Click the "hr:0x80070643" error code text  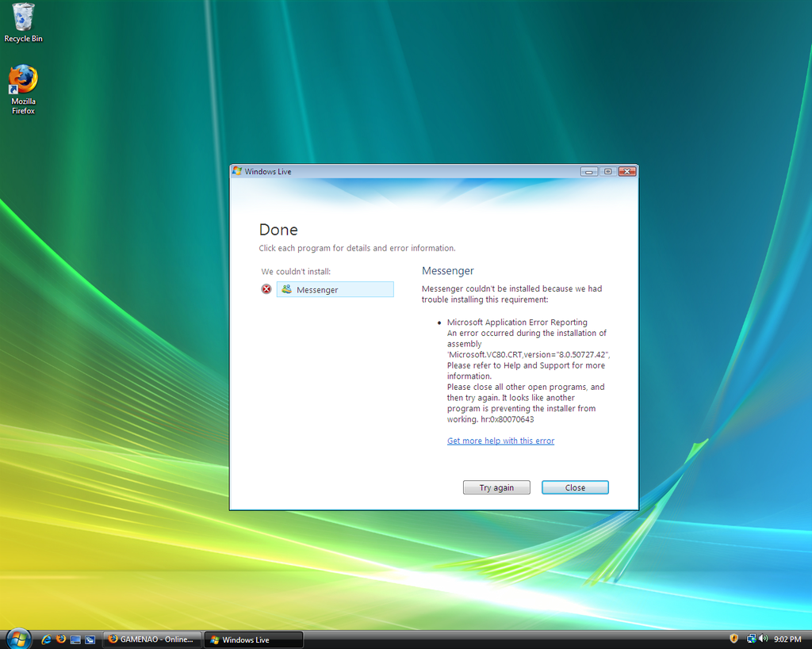point(507,419)
